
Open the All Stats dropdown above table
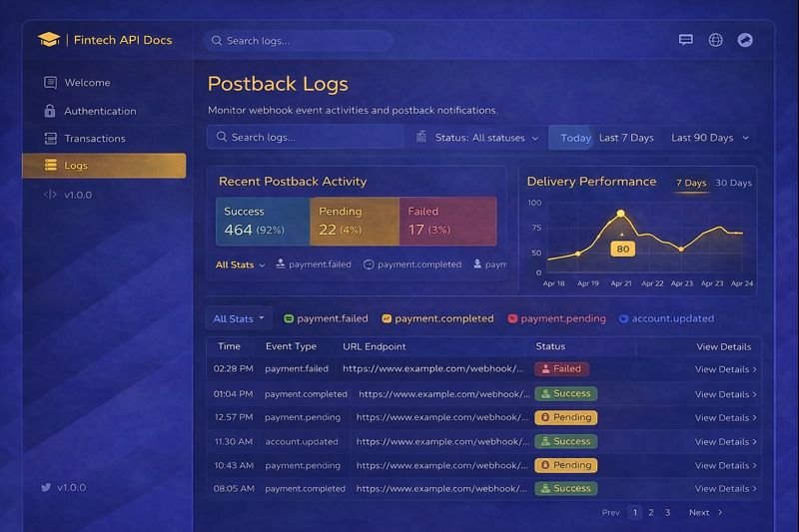[x=239, y=318]
